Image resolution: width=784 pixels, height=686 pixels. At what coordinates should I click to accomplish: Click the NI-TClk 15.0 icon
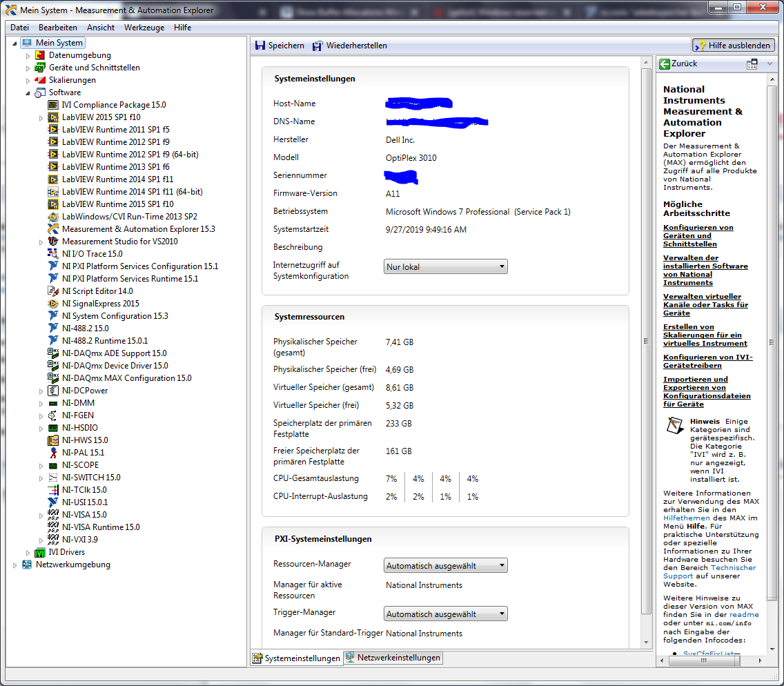pyautogui.click(x=53, y=490)
